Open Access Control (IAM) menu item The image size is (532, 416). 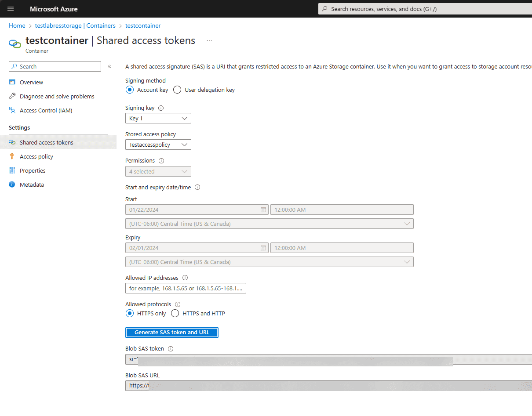pos(46,110)
